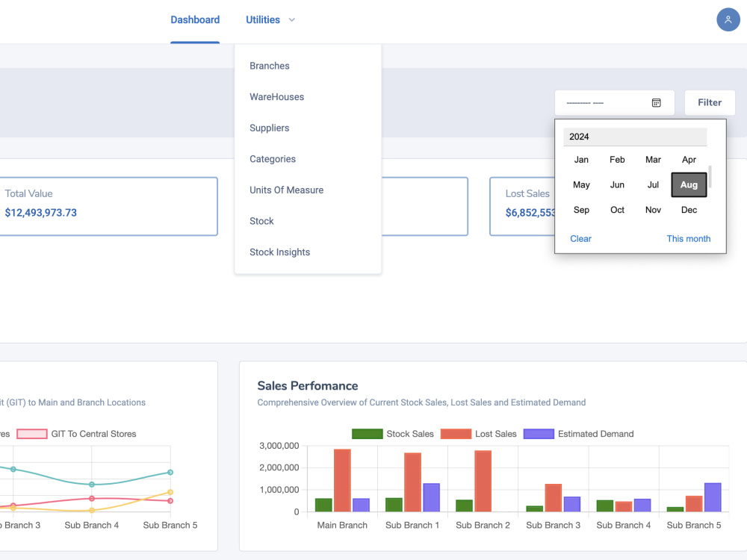The image size is (747, 560).
Task: Open the user profile avatar menu
Action: (x=728, y=19)
